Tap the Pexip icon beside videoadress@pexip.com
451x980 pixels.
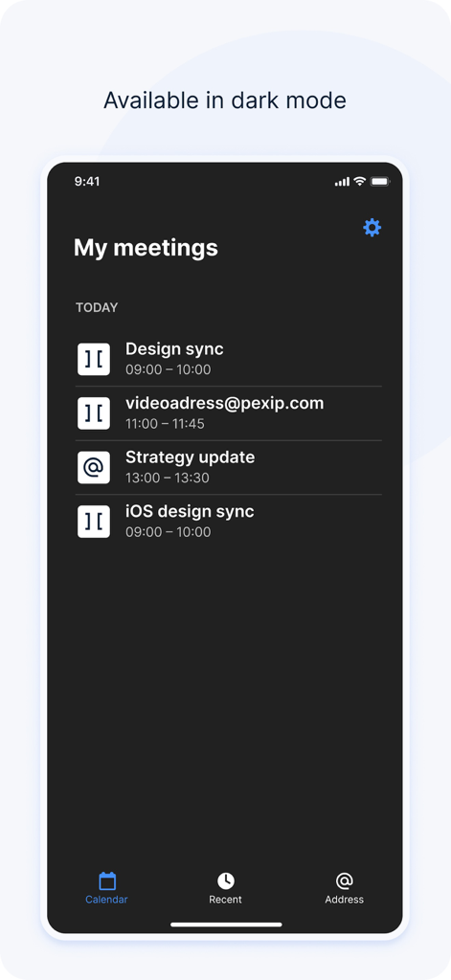(x=94, y=413)
